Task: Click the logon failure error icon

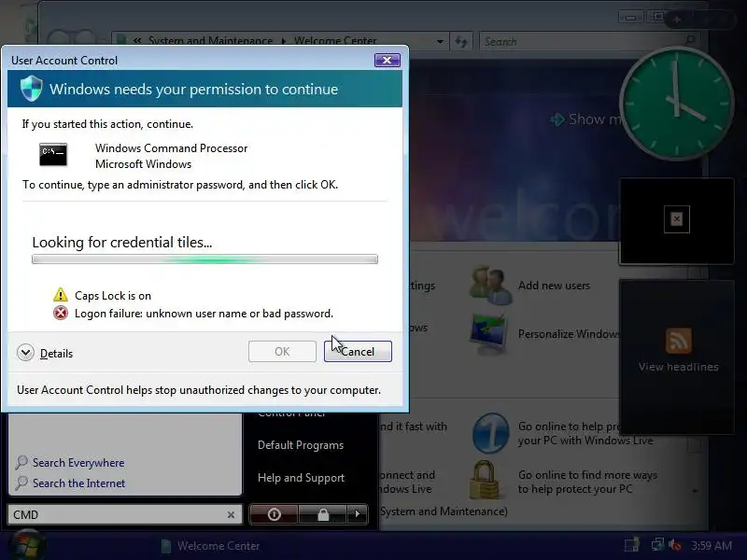Action: click(61, 313)
